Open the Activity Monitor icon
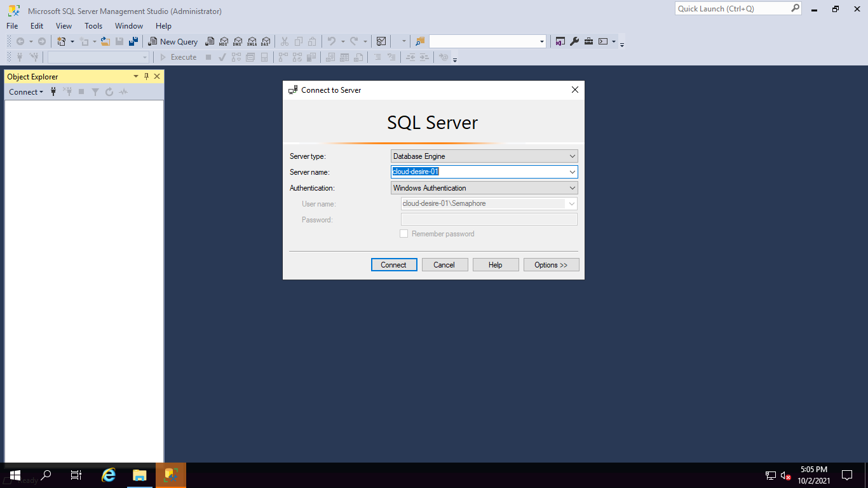 pyautogui.click(x=381, y=41)
